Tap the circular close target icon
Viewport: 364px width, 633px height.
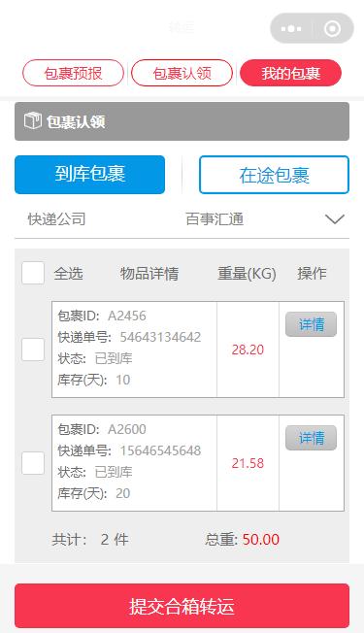click(333, 29)
